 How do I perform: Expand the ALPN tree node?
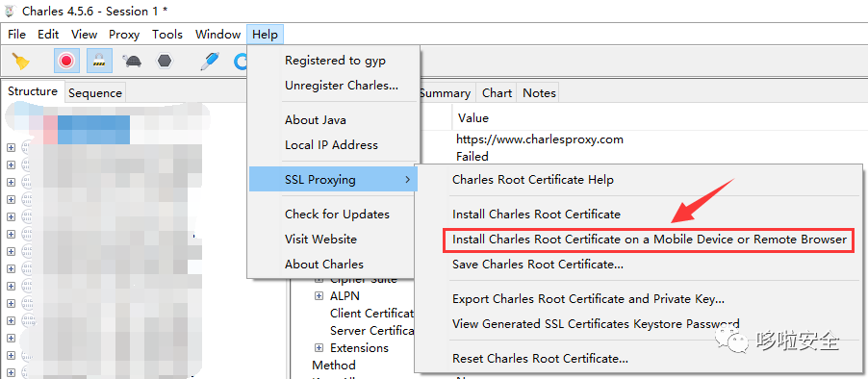tap(319, 296)
